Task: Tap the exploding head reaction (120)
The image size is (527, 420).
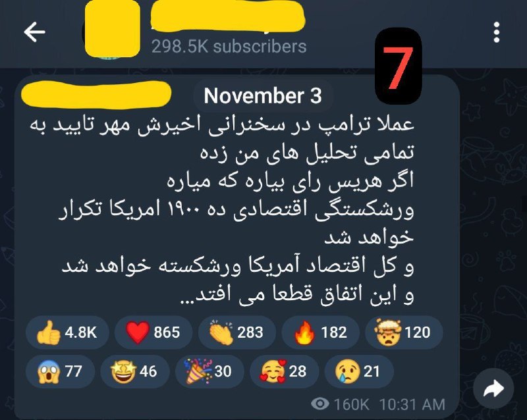Action: pos(404,332)
